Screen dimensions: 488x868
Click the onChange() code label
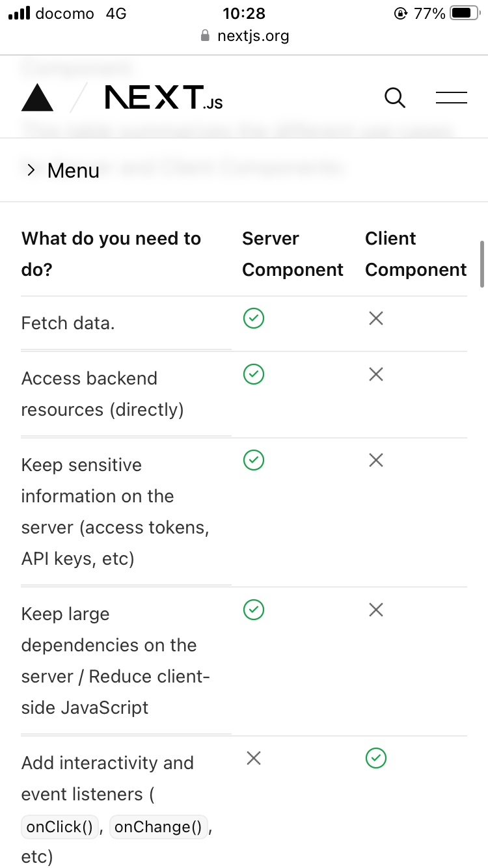coord(159,827)
